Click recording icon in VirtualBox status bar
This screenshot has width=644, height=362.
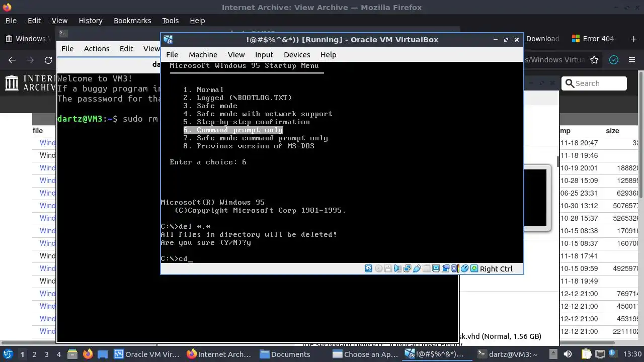445,268
